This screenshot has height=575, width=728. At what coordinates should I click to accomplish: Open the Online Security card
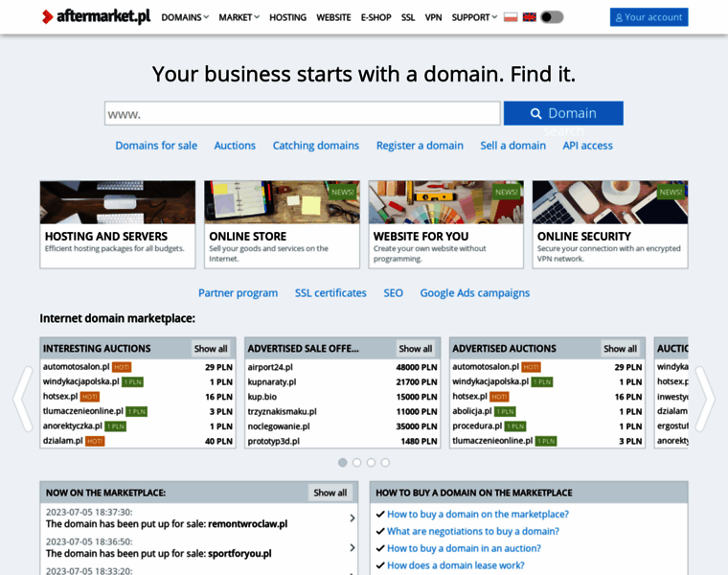point(610,224)
